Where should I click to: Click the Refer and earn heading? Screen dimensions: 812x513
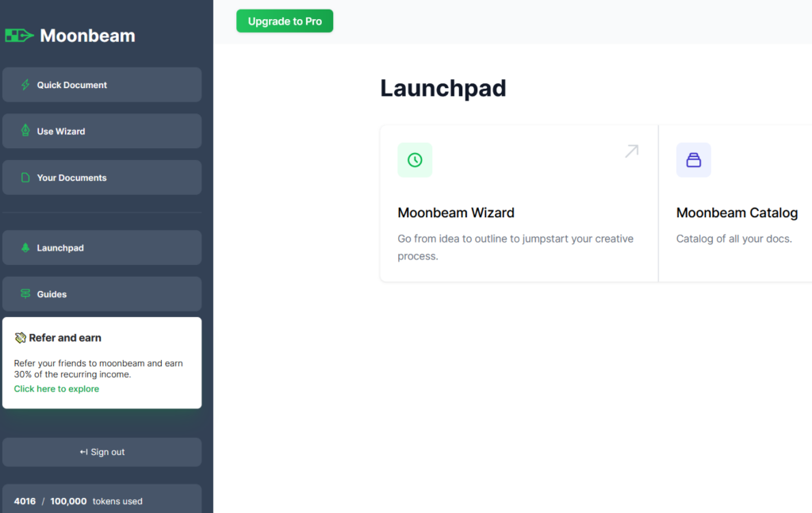[x=65, y=338]
